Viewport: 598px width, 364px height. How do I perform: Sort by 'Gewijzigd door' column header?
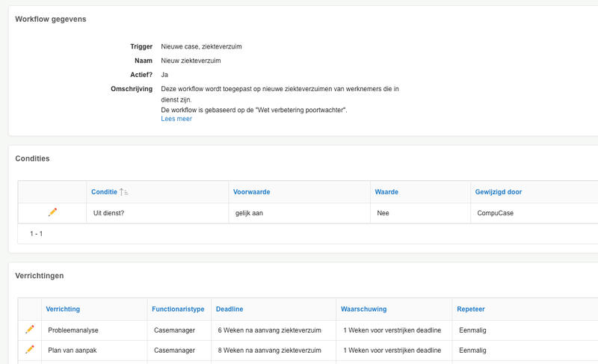pyautogui.click(x=499, y=192)
